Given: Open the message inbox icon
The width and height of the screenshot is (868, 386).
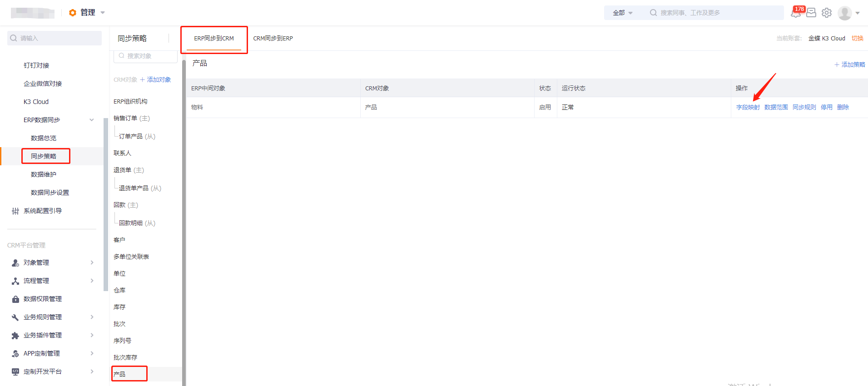Looking at the screenshot, I should tap(811, 13).
